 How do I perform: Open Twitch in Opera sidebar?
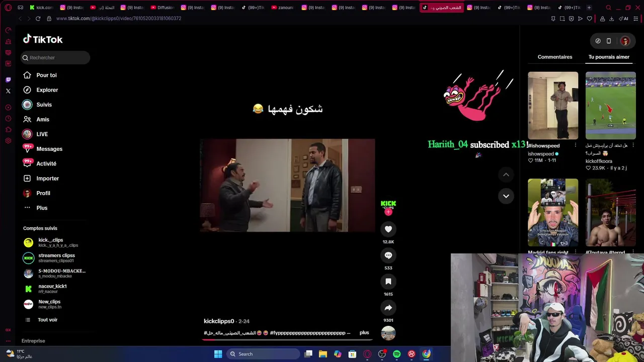[x=8, y=80]
